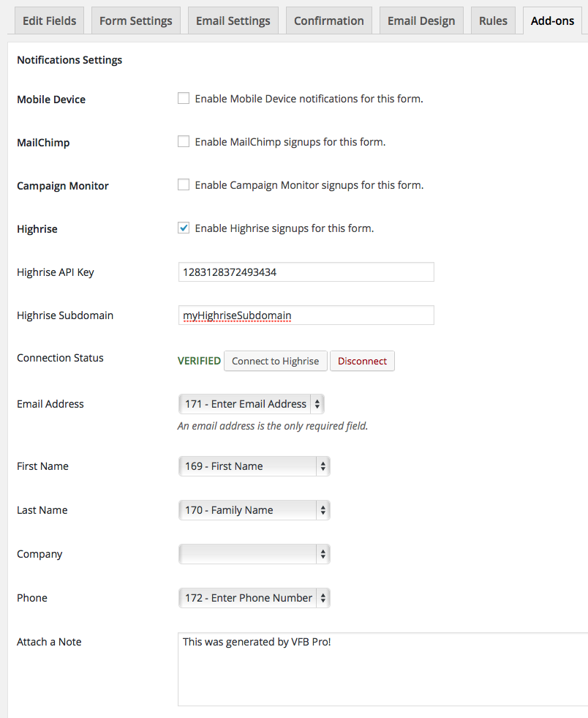
Task: Open the Confirmation tab
Action: 329,20
